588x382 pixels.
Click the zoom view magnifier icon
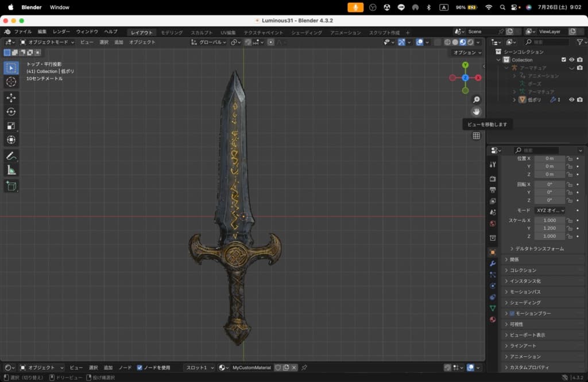click(x=476, y=100)
